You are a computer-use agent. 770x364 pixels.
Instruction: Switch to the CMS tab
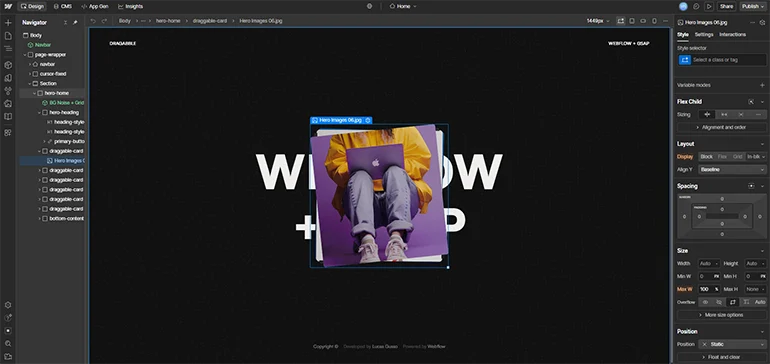pos(62,6)
